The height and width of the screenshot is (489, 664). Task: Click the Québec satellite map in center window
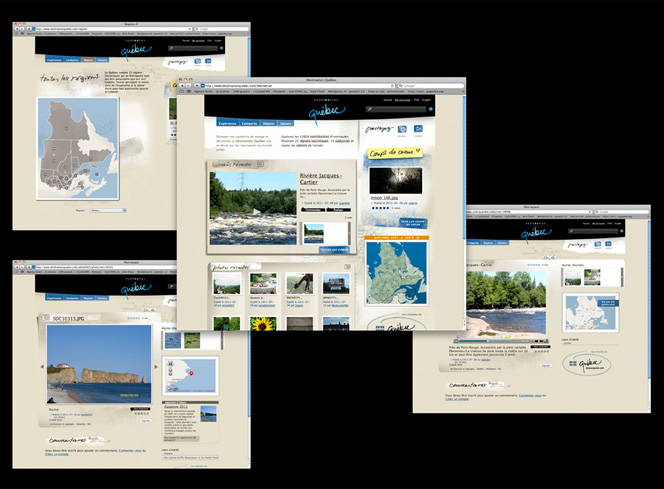(x=397, y=273)
